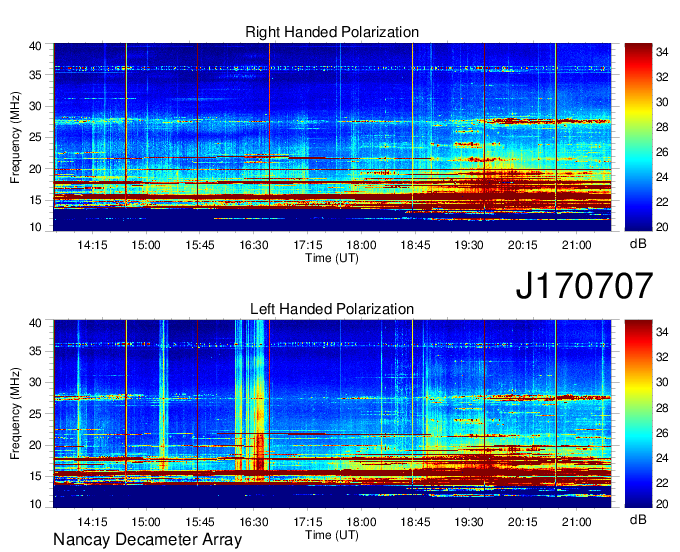Click 18:45 tick on Right Handed time axis
The image size is (680, 552).
pos(415,245)
